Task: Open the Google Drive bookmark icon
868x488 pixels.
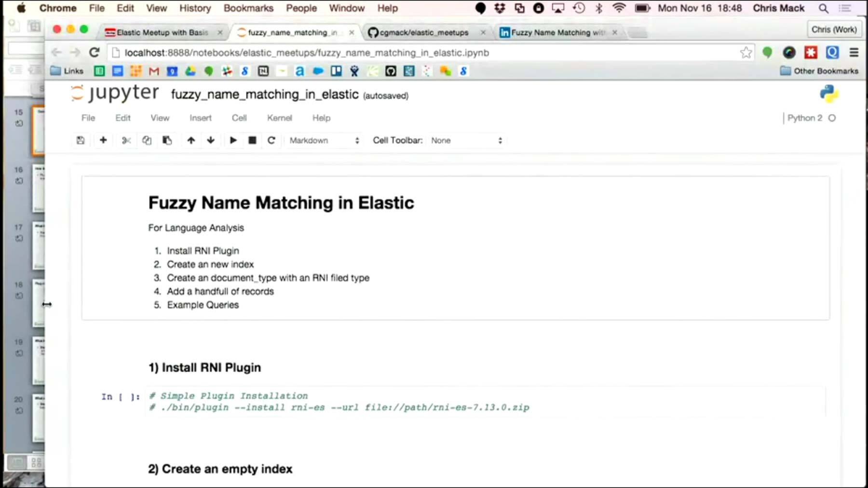Action: click(190, 71)
